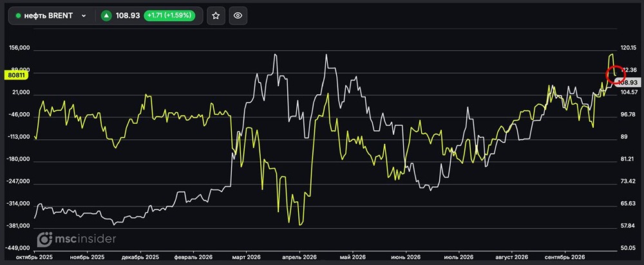Click the 120.15 right-axis label
The width and height of the screenshot is (644, 265).
(x=629, y=48)
